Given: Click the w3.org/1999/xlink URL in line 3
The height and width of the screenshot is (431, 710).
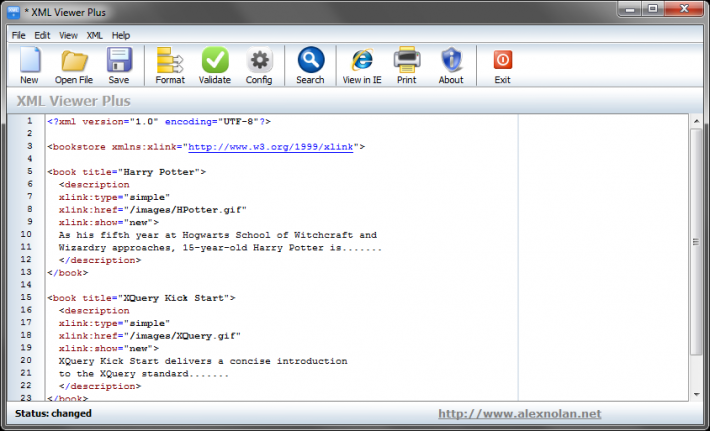Looking at the screenshot, I should click(270, 147).
